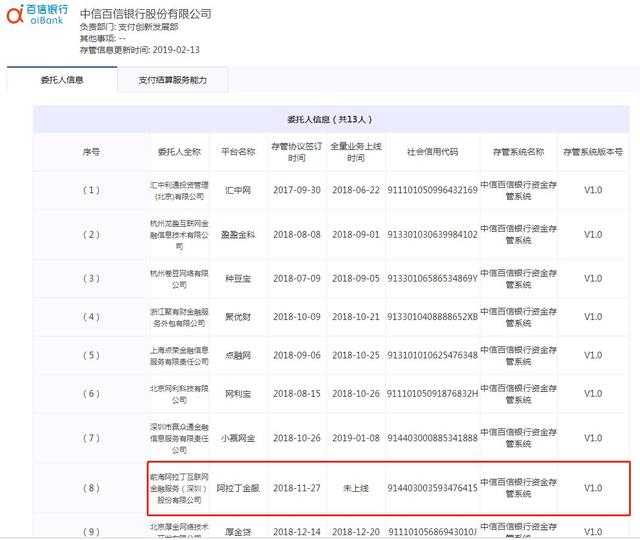Select the 存管信息更新时间 2019-02-13 text
Viewport: 640px width, 540px height.
click(140, 50)
